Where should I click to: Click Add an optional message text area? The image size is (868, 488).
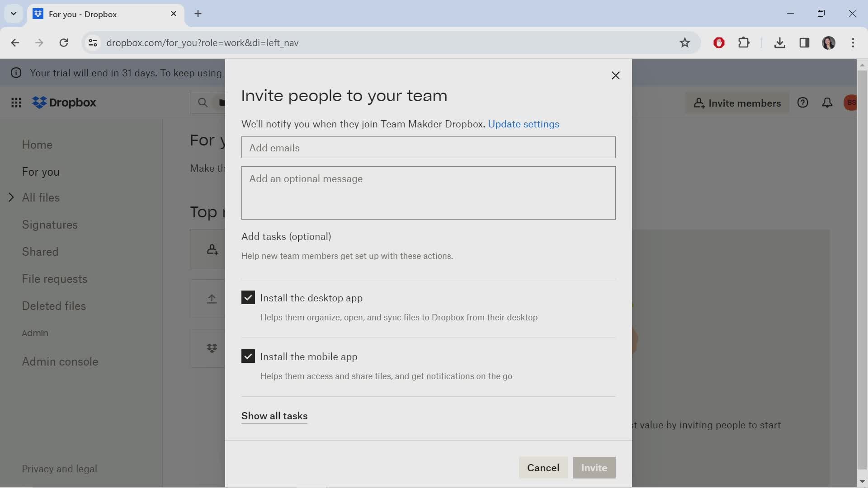pos(428,192)
